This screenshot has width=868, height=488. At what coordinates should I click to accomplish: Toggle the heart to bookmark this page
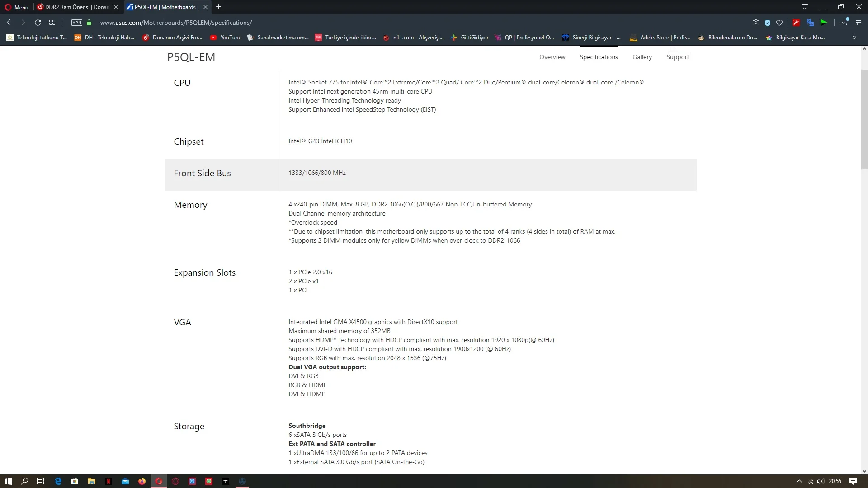pyautogui.click(x=780, y=22)
